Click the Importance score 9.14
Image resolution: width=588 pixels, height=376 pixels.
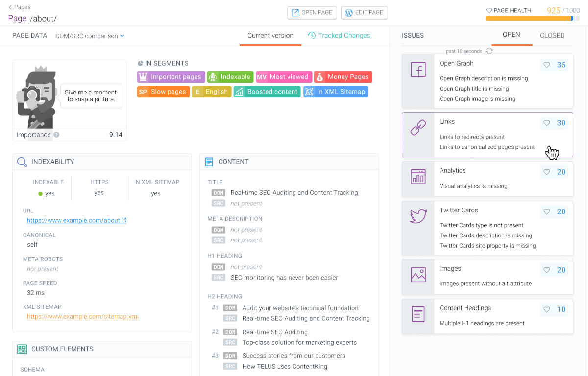(116, 135)
